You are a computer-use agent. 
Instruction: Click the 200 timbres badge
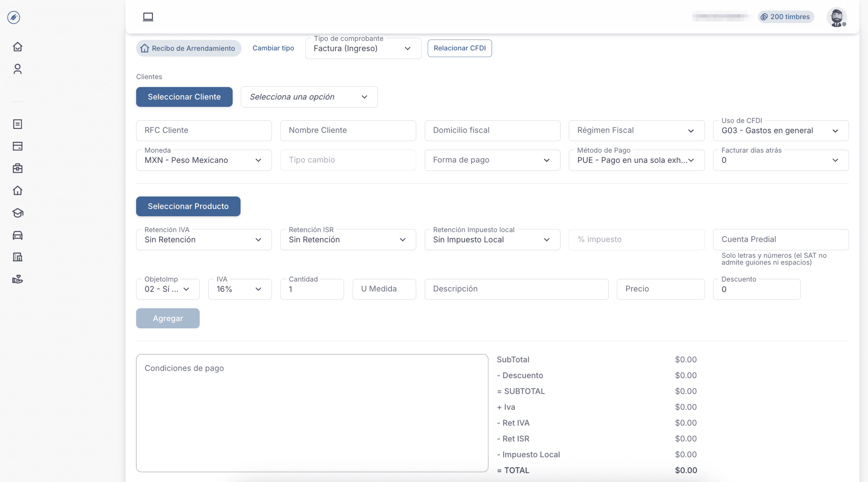786,17
